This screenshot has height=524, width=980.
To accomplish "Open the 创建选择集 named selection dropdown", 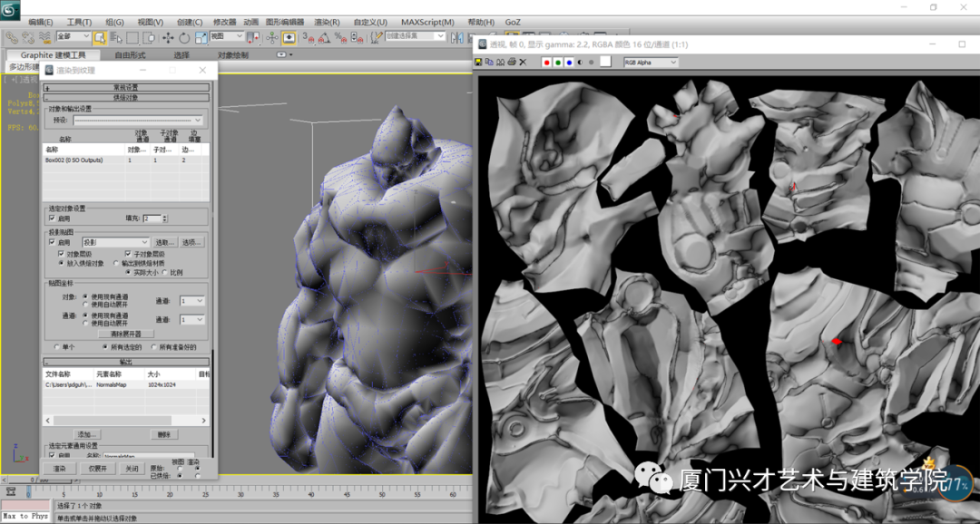I will coord(416,37).
